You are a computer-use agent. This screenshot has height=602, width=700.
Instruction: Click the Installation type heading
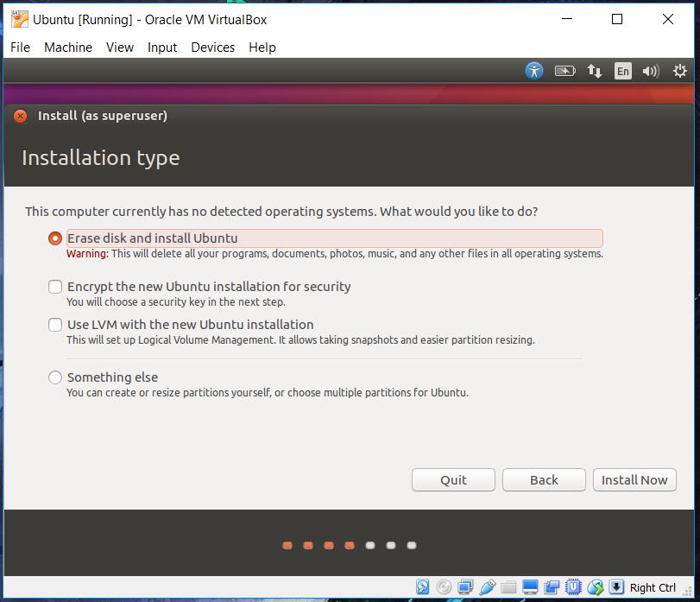pyautogui.click(x=101, y=158)
